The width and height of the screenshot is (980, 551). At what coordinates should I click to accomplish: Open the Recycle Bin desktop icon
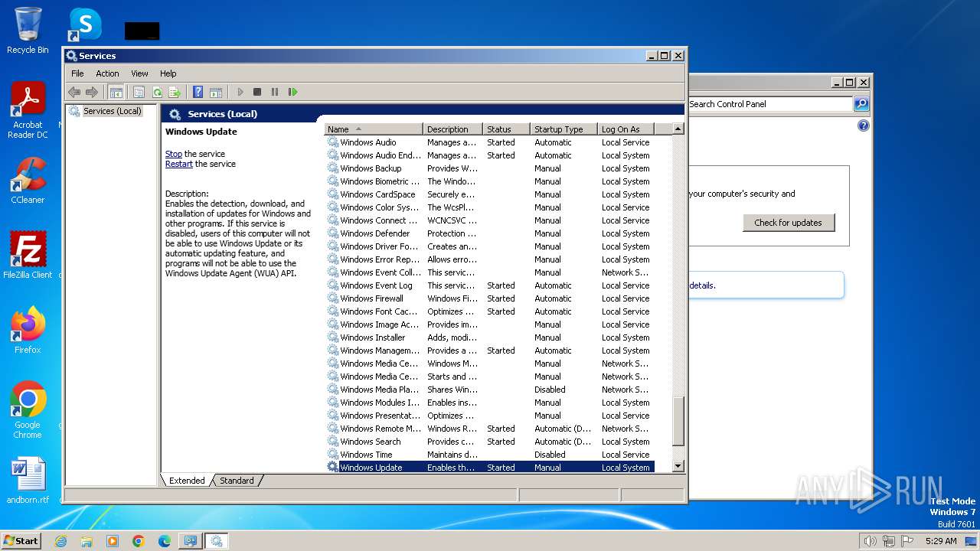pyautogui.click(x=28, y=31)
